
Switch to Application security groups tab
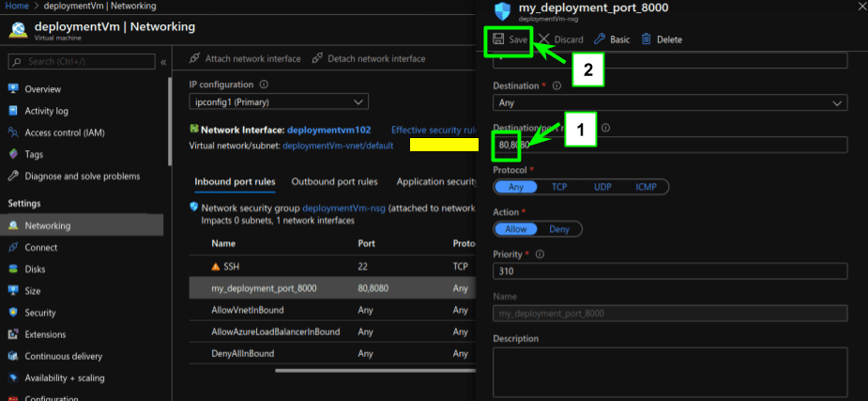(436, 181)
